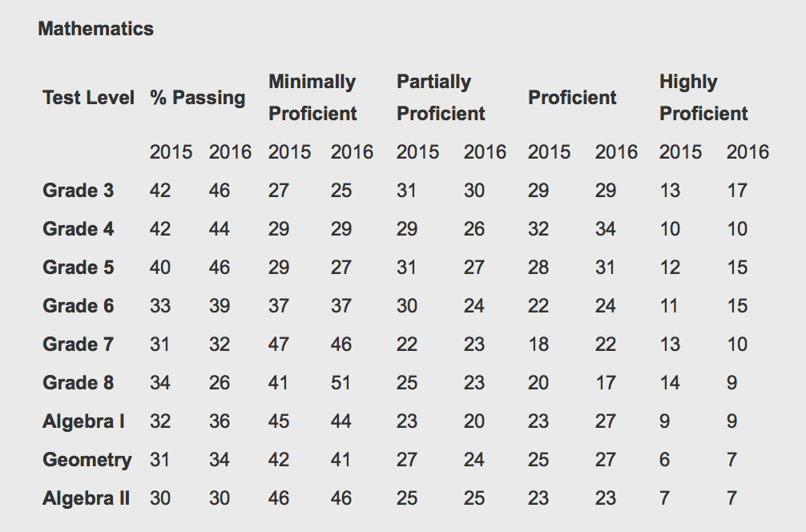This screenshot has height=532, width=806.
Task: Click Grade 8 Minimally Proficient 2016 value 51
Action: [341, 382]
